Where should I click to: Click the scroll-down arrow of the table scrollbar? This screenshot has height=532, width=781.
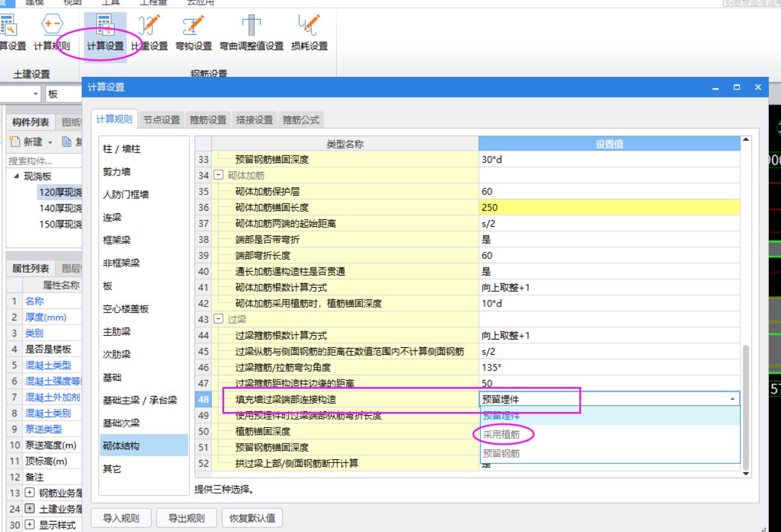[x=746, y=473]
